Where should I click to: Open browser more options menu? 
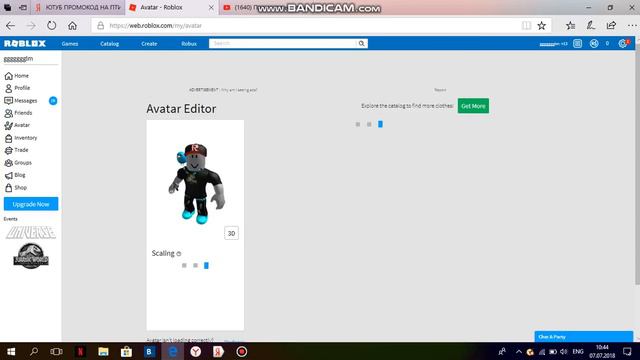tap(632, 26)
